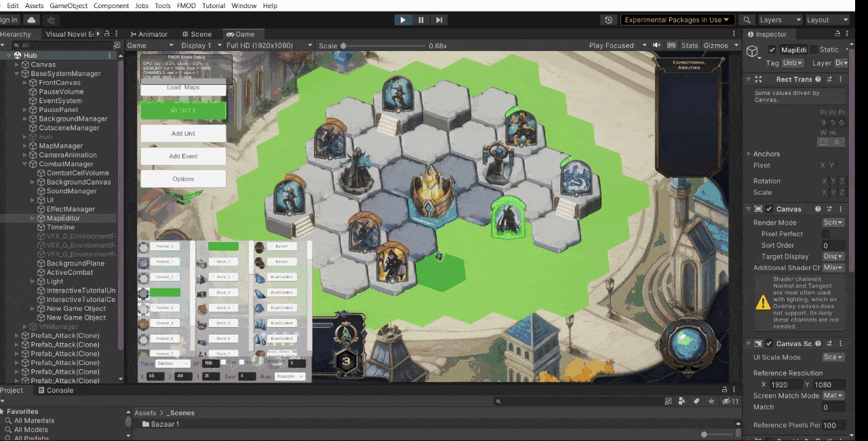The width and height of the screenshot is (868, 441).
Task: Open the Theme dropdown in map editor
Action: [173, 364]
